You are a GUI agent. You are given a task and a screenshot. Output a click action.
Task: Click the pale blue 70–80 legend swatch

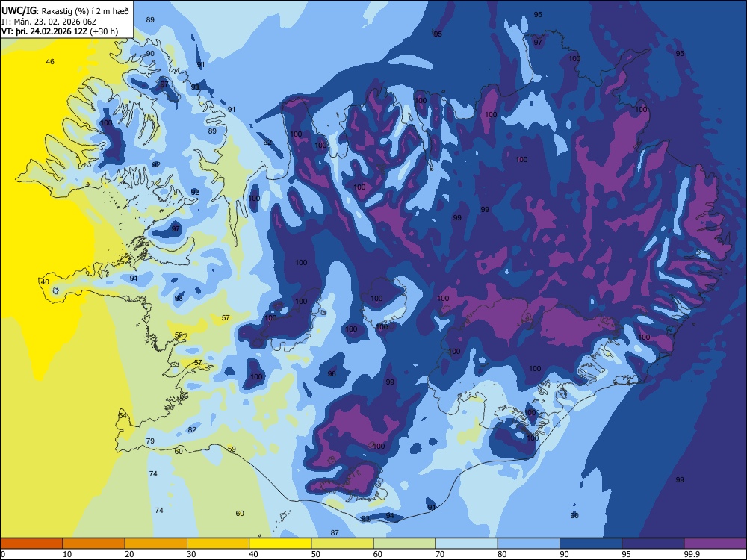[x=466, y=544]
